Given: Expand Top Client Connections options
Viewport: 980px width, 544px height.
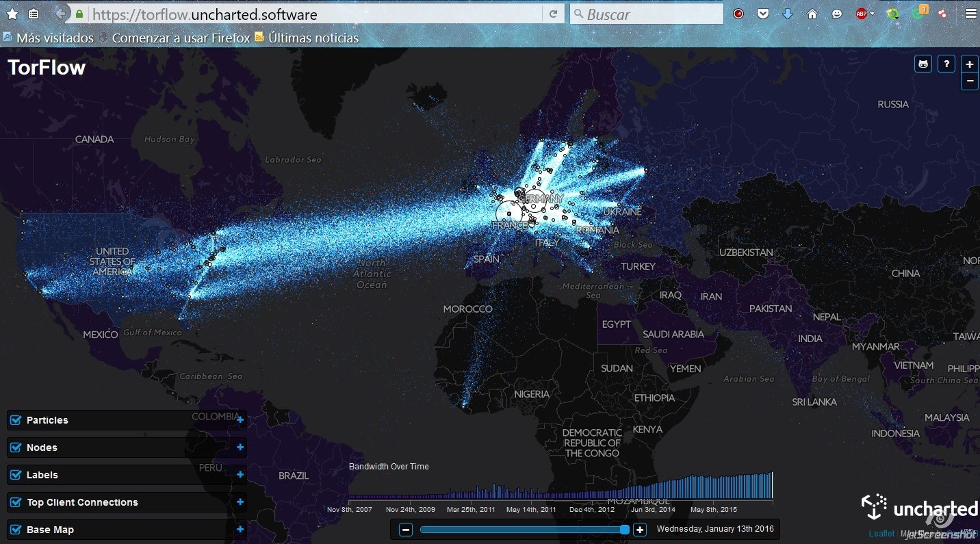Looking at the screenshot, I should 240,502.
